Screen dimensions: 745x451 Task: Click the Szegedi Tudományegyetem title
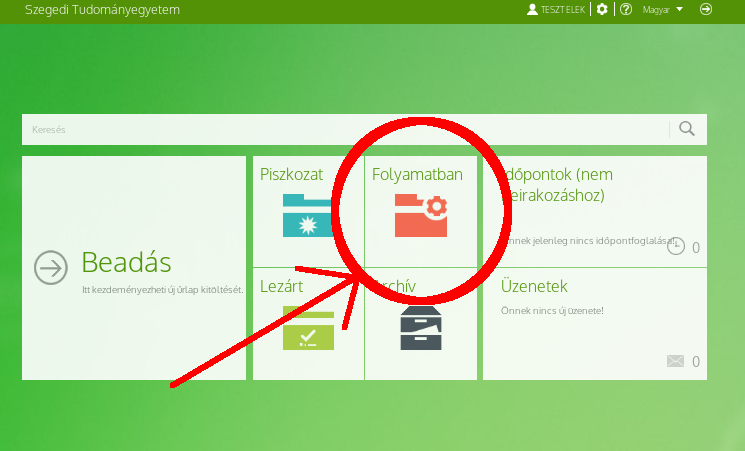click(x=96, y=9)
